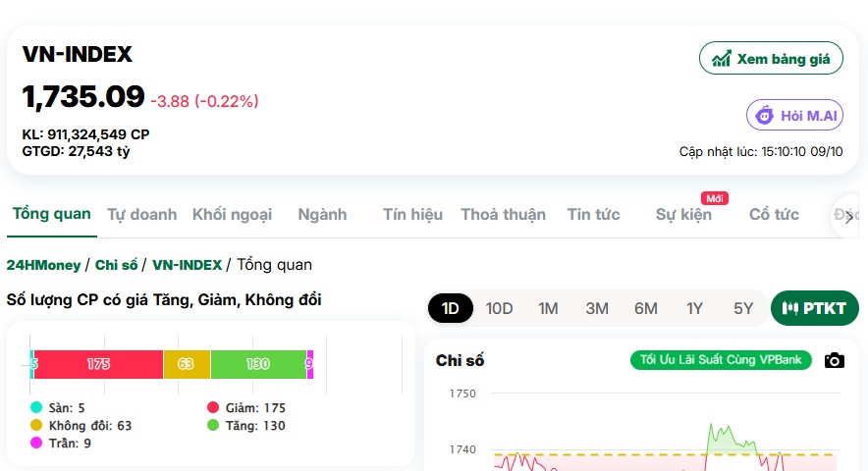868x471 pixels.
Task: Click the Chỉ số chart title
Action: tap(460, 361)
